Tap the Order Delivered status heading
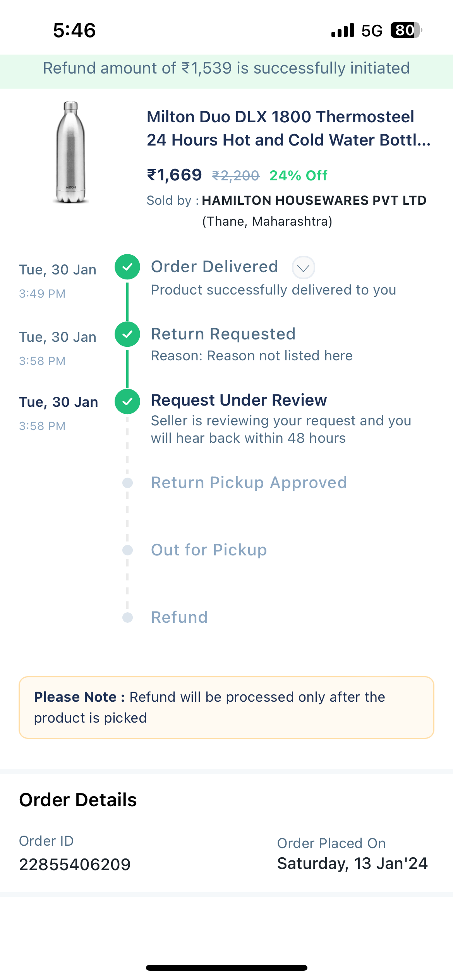Image resolution: width=453 pixels, height=980 pixels. 214,267
